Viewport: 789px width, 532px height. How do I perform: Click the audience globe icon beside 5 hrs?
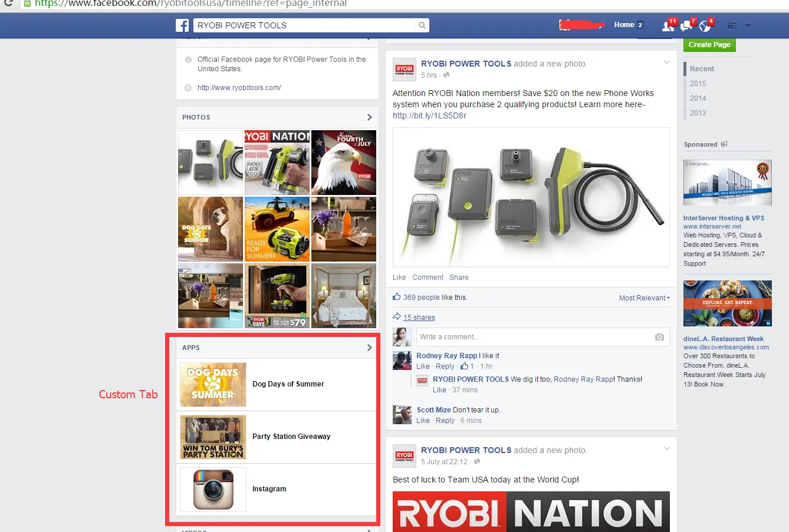pyautogui.click(x=446, y=75)
